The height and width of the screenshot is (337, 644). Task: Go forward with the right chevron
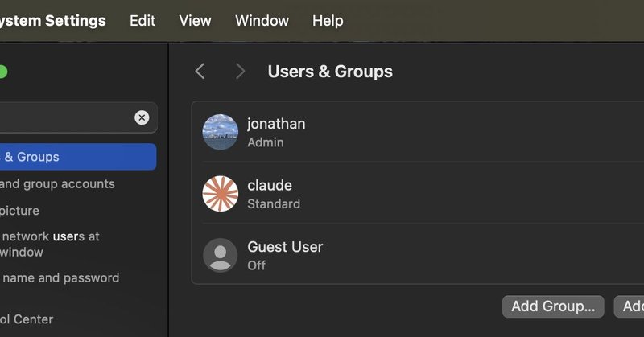click(x=240, y=72)
